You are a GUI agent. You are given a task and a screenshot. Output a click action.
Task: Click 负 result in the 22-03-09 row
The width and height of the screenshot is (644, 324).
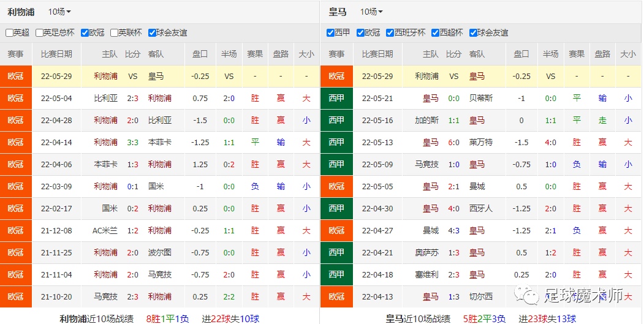(255, 186)
